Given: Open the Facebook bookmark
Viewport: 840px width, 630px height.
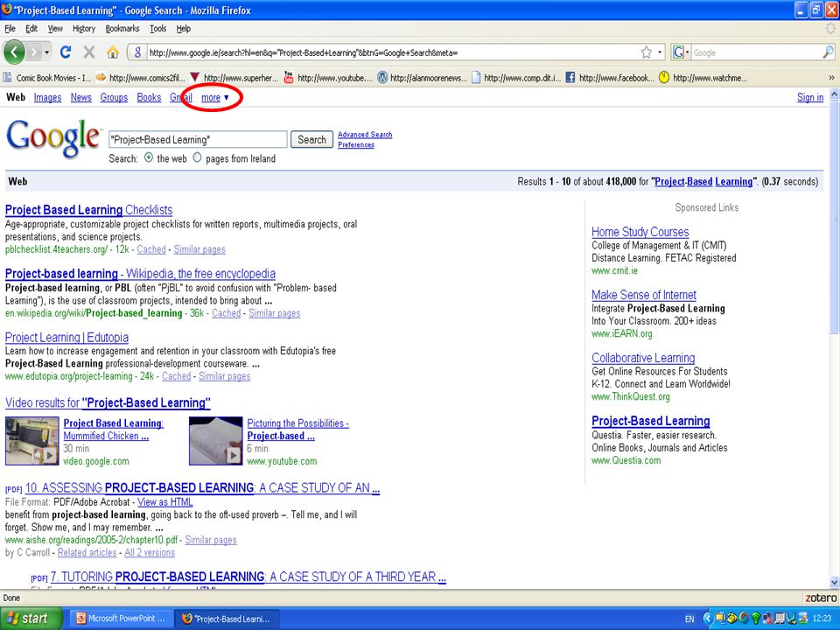Looking at the screenshot, I should 610,78.
